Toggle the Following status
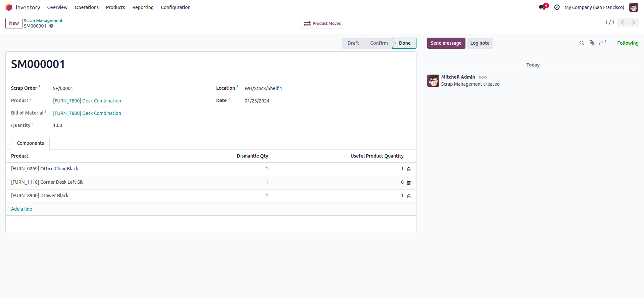 click(x=628, y=43)
